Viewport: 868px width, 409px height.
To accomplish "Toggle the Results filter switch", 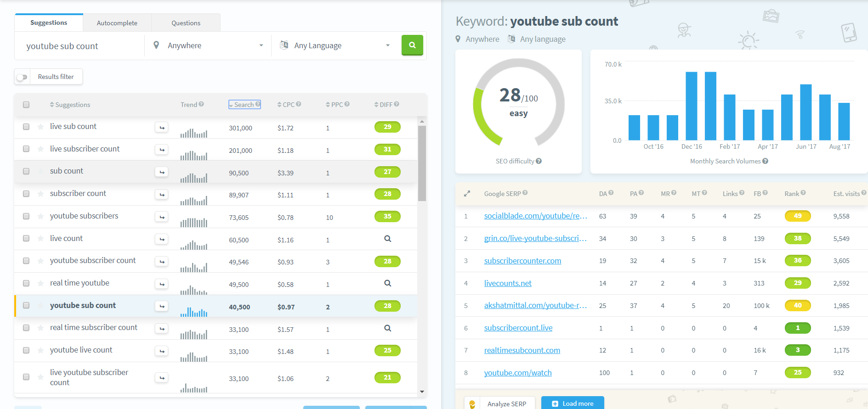I will pos(22,77).
